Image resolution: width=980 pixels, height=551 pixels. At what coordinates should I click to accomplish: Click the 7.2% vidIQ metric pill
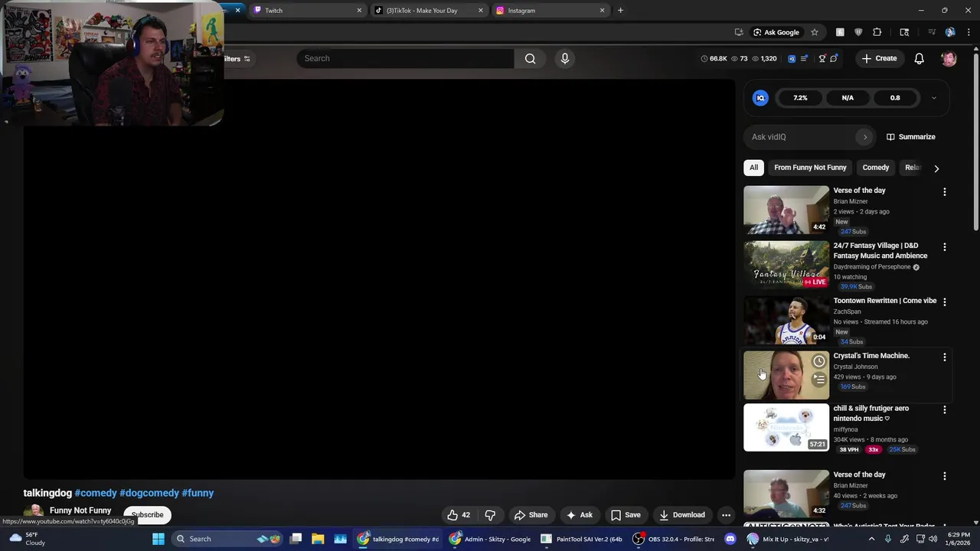click(800, 98)
